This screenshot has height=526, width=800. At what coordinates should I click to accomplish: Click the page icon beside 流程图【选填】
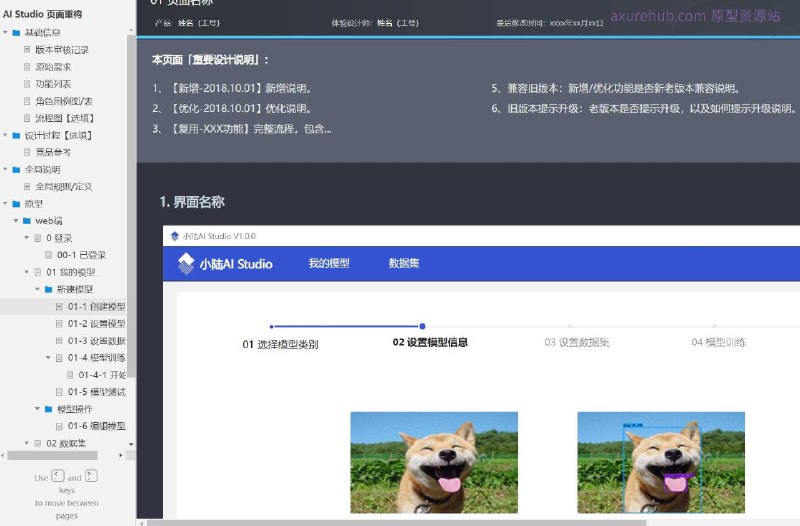pyautogui.click(x=27, y=118)
